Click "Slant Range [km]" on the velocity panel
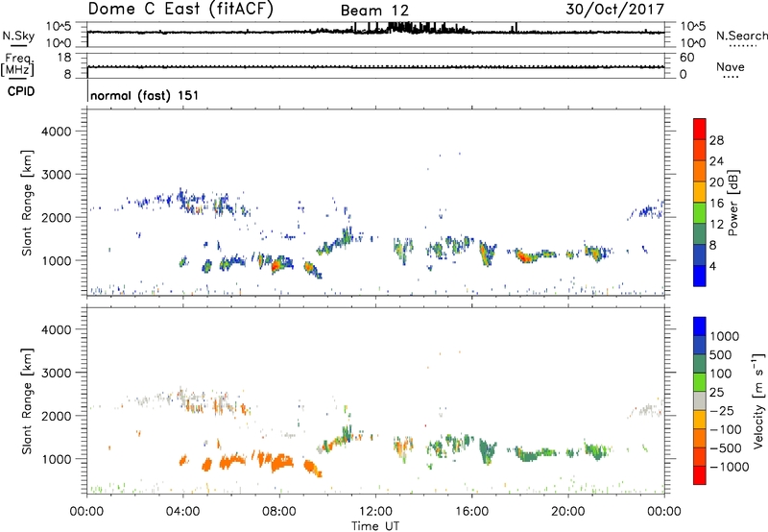 [x=27, y=401]
